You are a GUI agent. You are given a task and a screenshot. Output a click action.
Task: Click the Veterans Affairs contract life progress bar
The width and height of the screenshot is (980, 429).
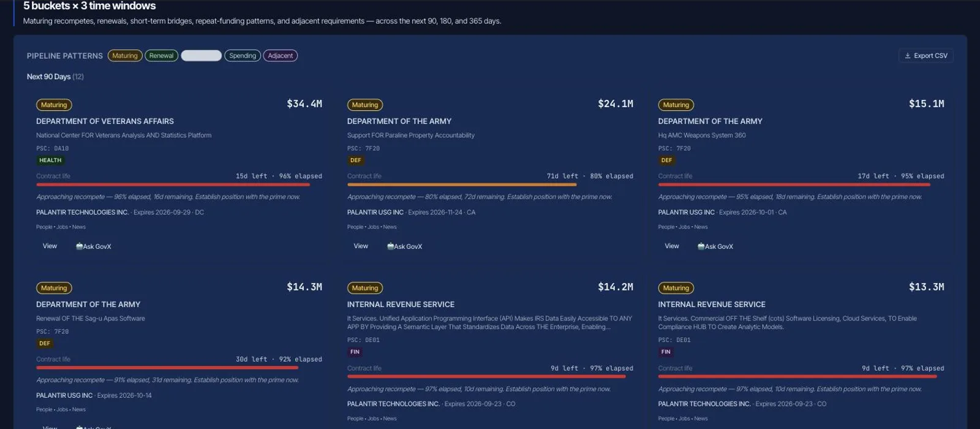(x=179, y=184)
